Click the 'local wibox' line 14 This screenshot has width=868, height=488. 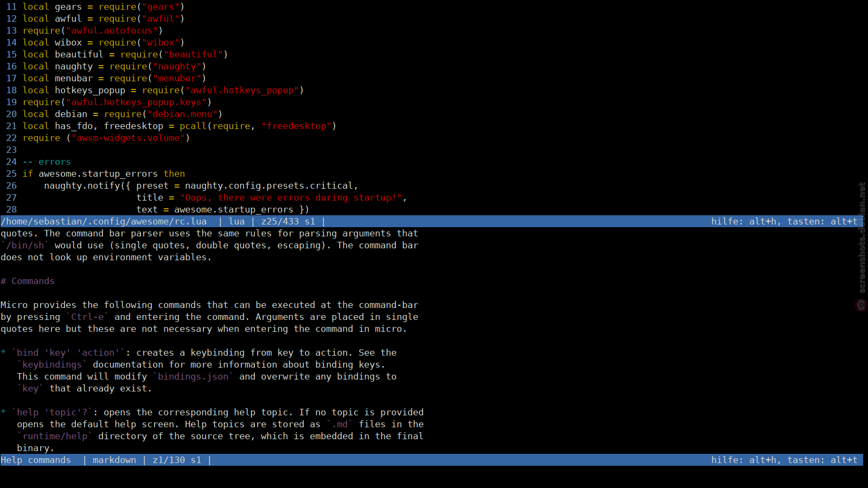[52, 42]
